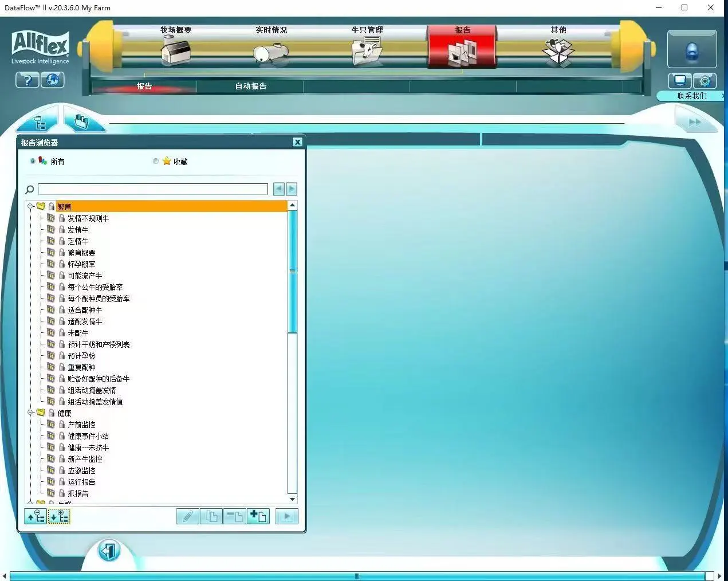
Task: Select the 重复配种 report
Action: click(81, 367)
